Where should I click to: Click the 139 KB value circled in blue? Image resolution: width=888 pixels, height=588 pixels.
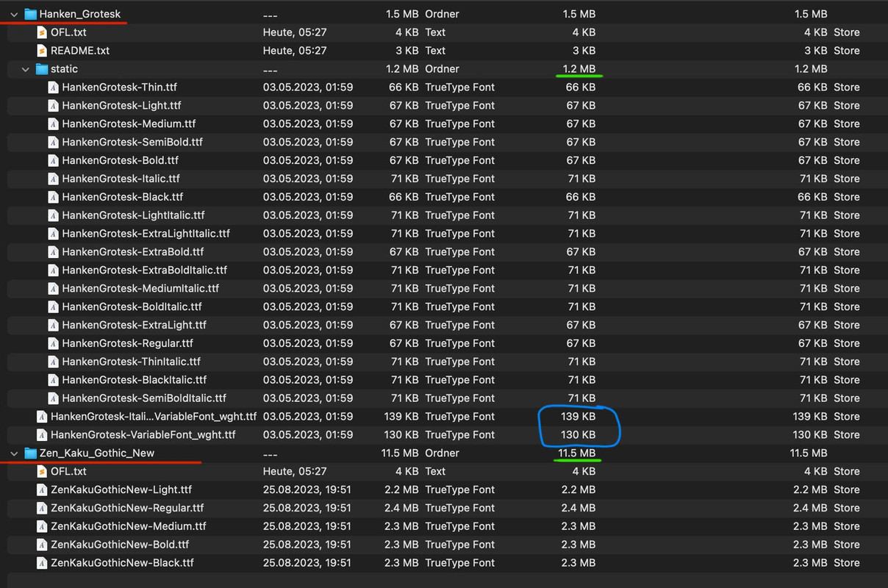[x=578, y=417]
